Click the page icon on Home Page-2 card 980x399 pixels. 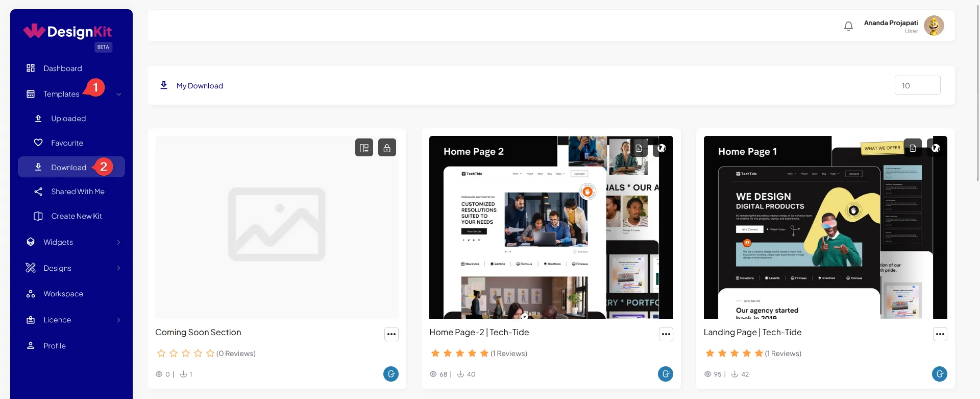pos(639,148)
